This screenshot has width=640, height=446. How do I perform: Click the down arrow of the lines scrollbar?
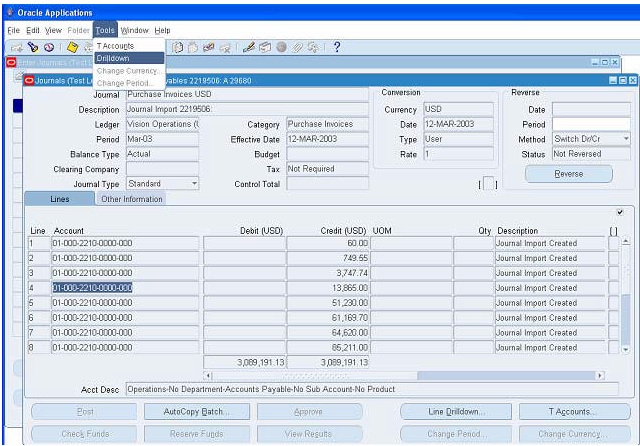click(x=625, y=350)
